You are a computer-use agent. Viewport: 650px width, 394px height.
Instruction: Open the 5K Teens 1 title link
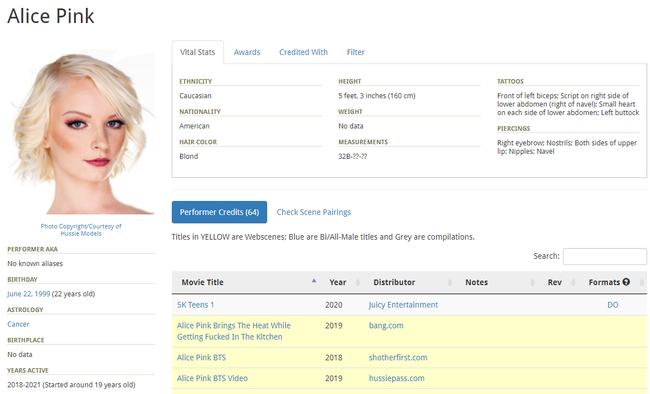[196, 305]
